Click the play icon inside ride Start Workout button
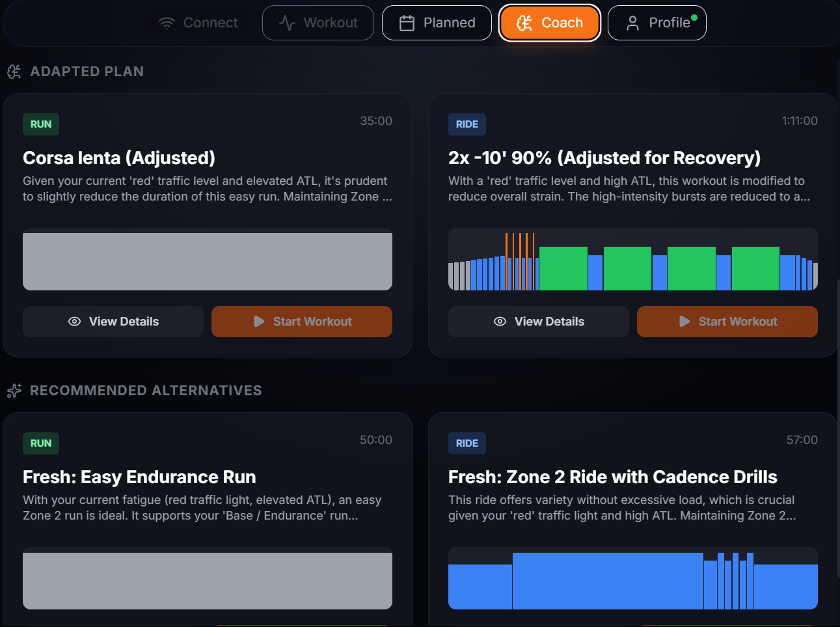 684,321
